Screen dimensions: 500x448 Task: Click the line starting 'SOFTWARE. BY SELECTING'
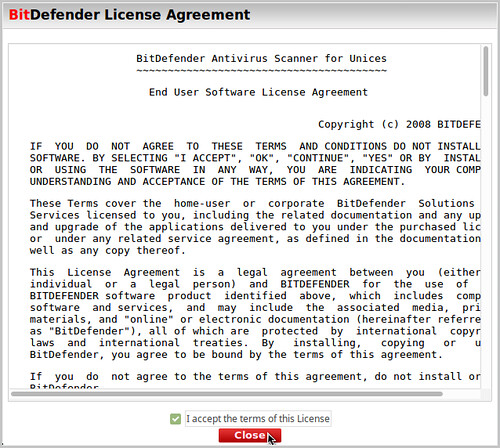255,158
